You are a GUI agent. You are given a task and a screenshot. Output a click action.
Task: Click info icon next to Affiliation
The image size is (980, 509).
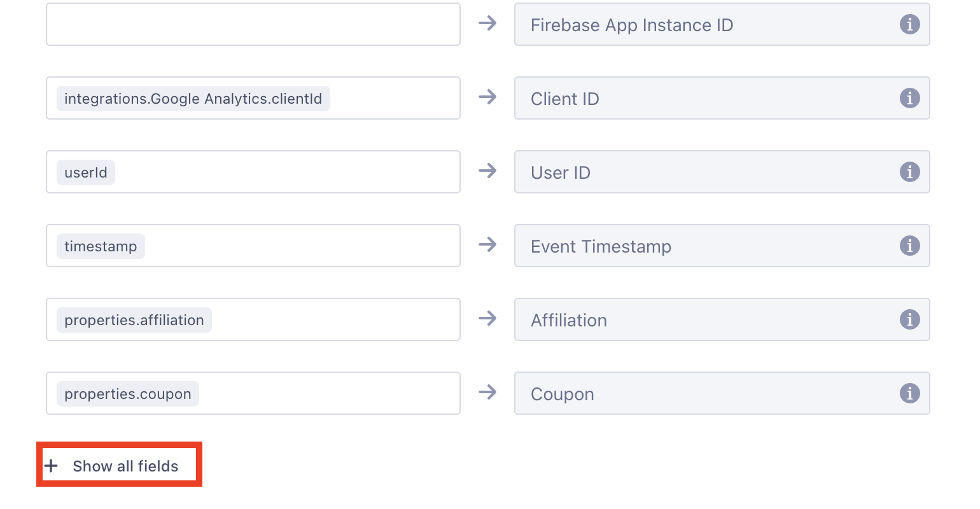click(x=909, y=319)
